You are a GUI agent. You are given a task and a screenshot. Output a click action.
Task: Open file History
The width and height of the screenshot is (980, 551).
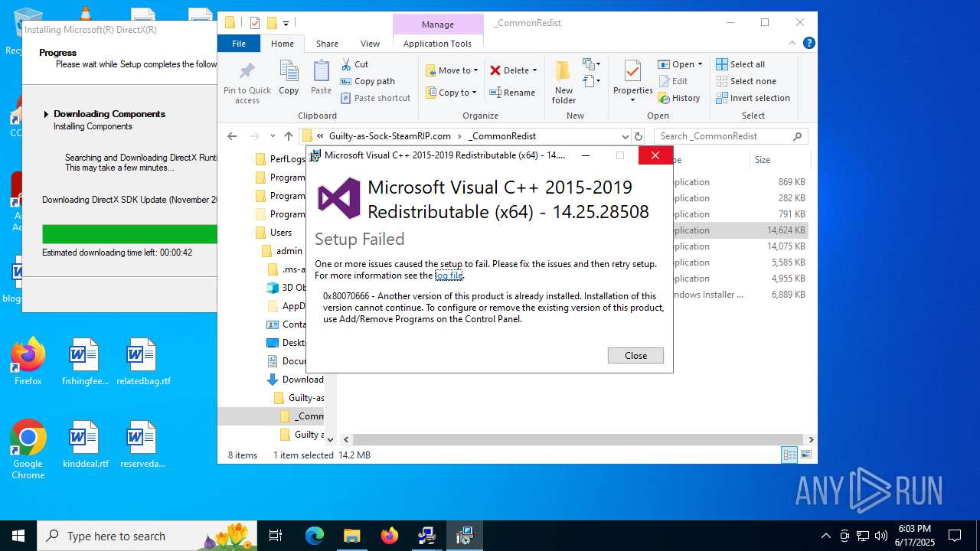coord(679,98)
